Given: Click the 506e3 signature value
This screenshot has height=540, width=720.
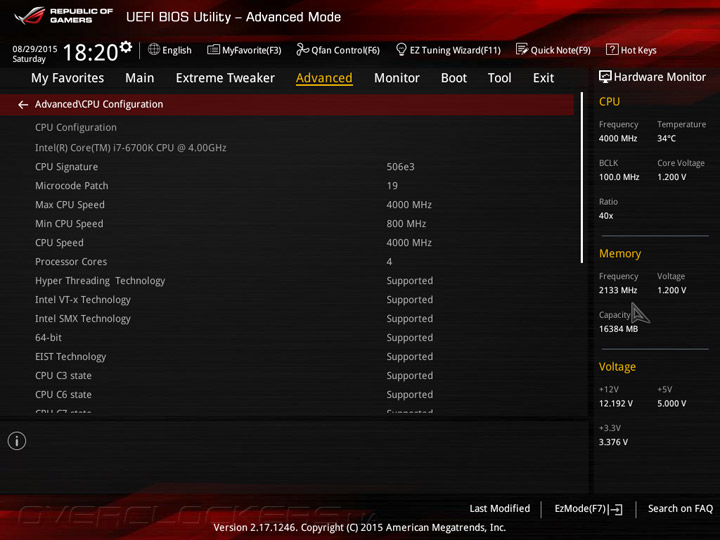Looking at the screenshot, I should (400, 167).
